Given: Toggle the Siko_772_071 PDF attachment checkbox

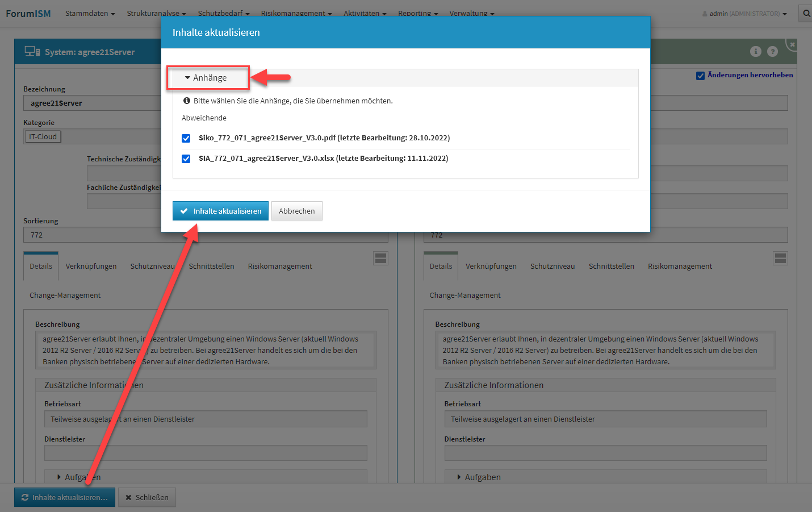Looking at the screenshot, I should pyautogui.click(x=186, y=138).
